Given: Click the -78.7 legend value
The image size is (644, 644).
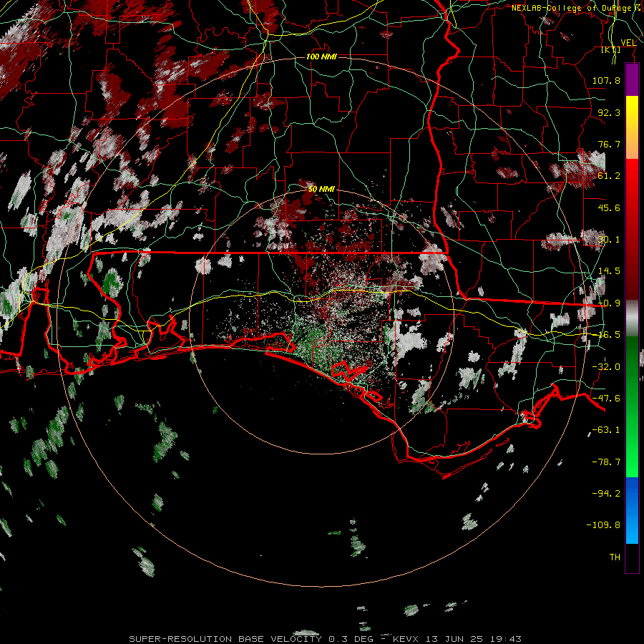Looking at the screenshot, I should [606, 462].
